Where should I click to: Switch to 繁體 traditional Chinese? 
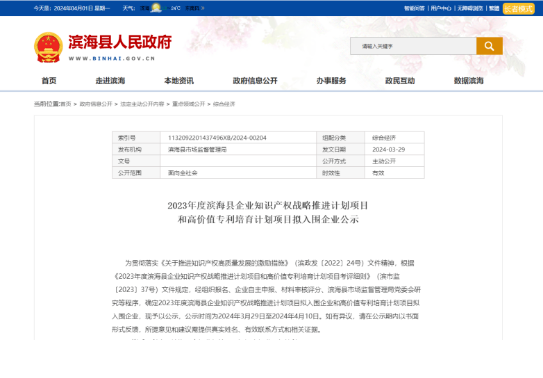(x=494, y=8)
